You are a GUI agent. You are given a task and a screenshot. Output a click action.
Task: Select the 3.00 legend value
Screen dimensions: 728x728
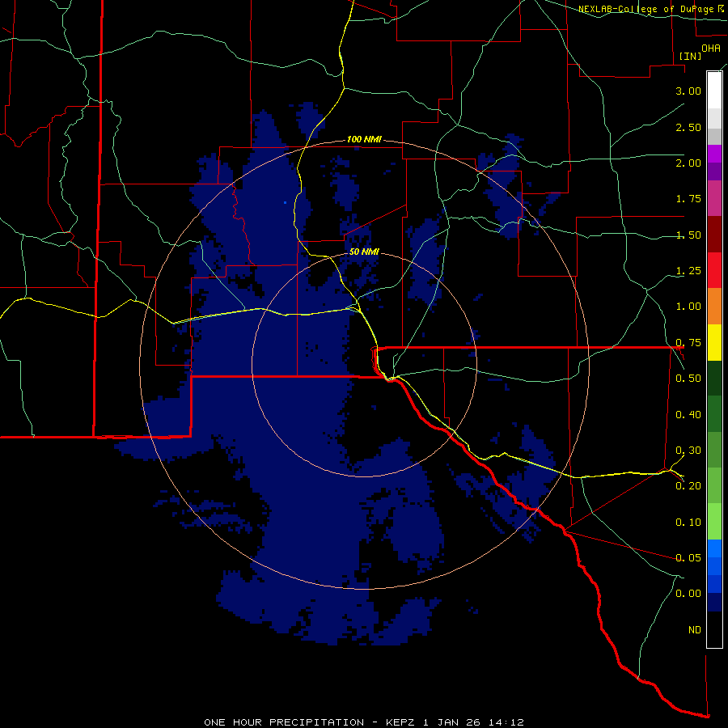688,91
